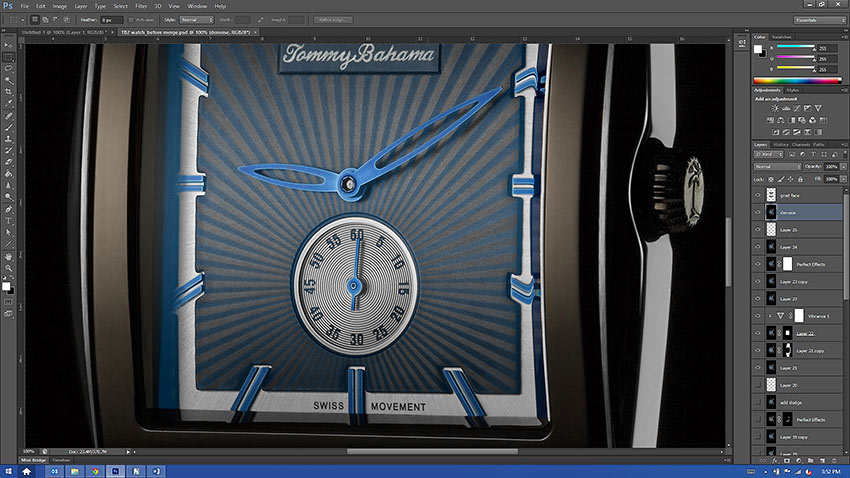The width and height of the screenshot is (850, 478).
Task: Hide the grad face layer
Action: (x=758, y=195)
